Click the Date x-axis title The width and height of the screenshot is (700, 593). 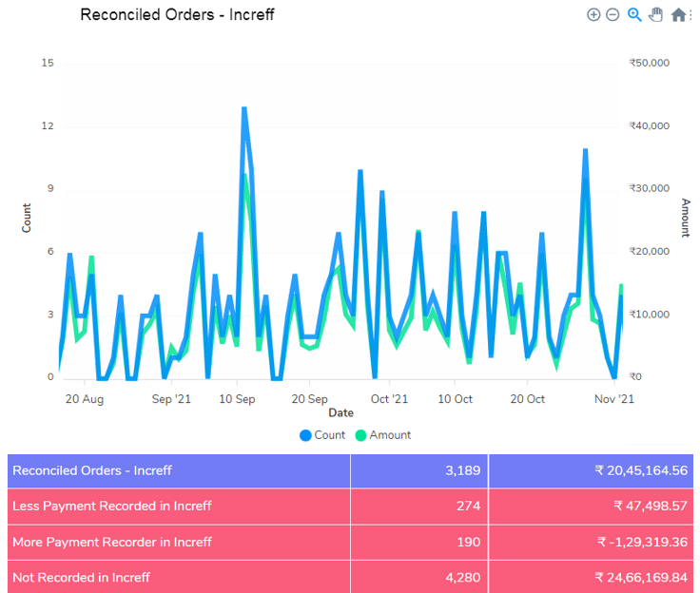click(341, 412)
